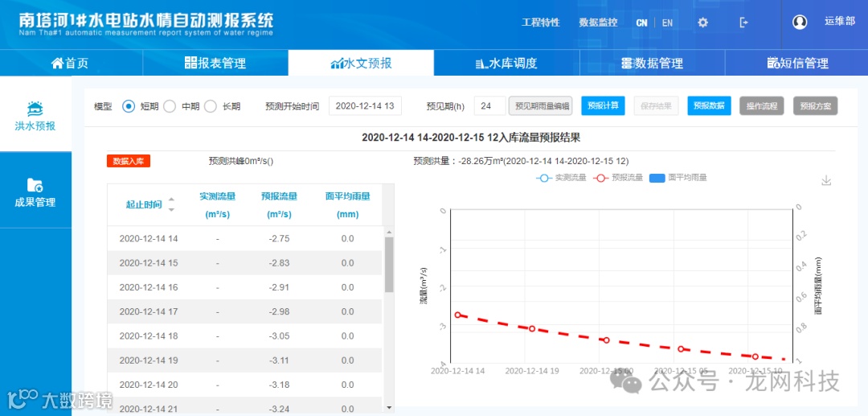The height and width of the screenshot is (416, 868).
Task: Click the icon of 水库调度 tab
Action: (481, 64)
